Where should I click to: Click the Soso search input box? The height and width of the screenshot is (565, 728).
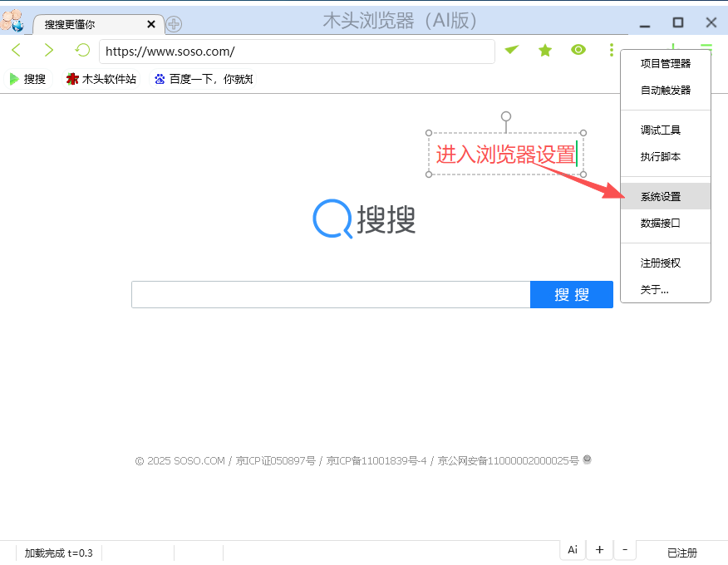tap(331, 294)
